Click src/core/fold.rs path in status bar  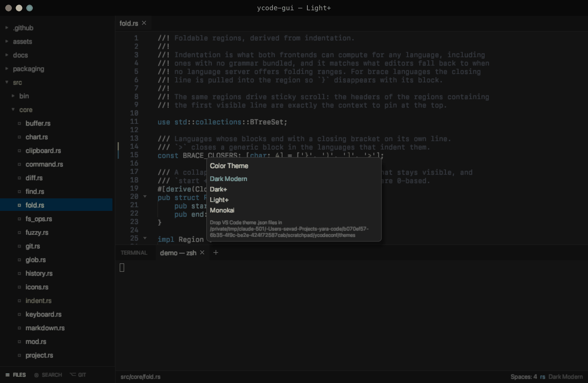pos(140,377)
